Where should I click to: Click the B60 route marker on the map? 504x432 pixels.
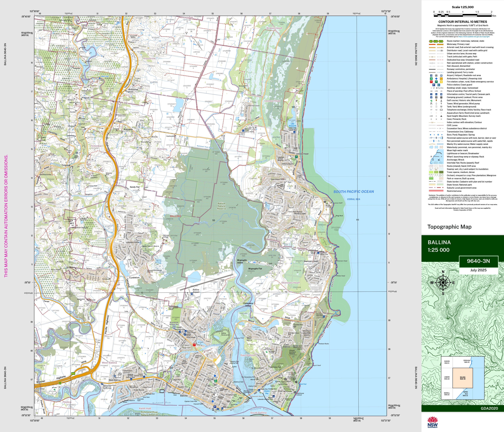pos(73,373)
